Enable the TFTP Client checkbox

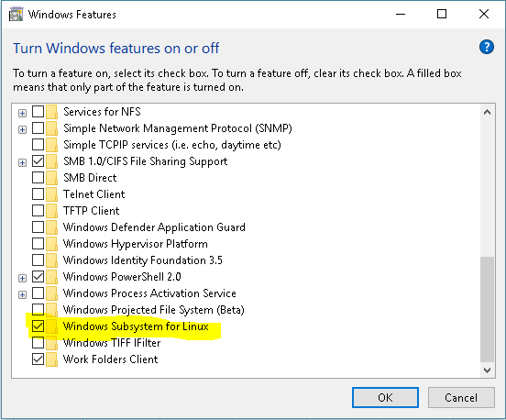point(38,211)
